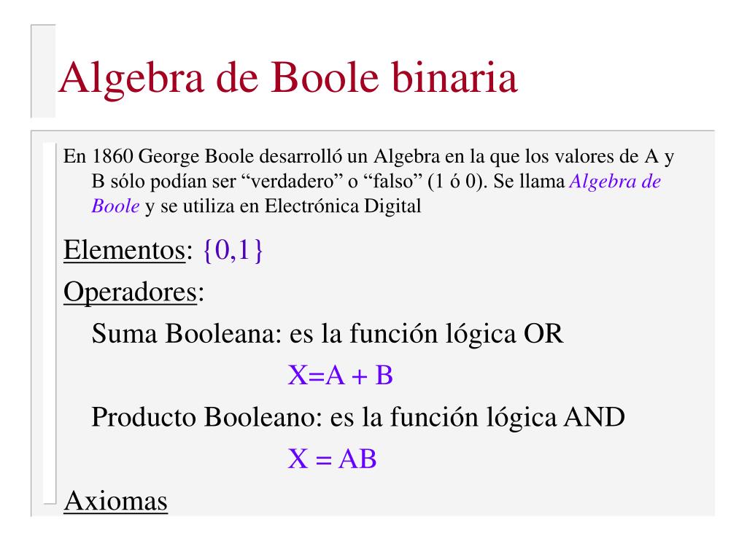Click the word AND in Producto line
Screen dimensions: 747x560
[x=594, y=418]
